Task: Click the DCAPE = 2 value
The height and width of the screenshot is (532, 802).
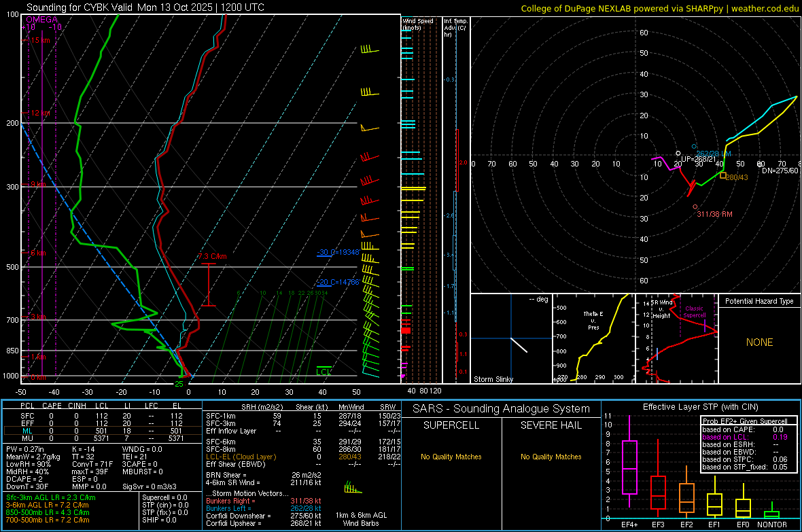Action: [24, 479]
